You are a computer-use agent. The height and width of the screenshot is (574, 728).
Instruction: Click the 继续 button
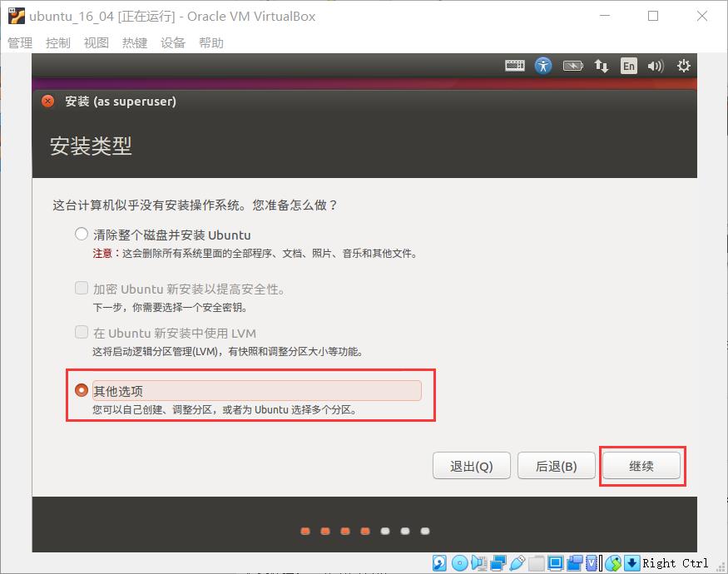641,466
